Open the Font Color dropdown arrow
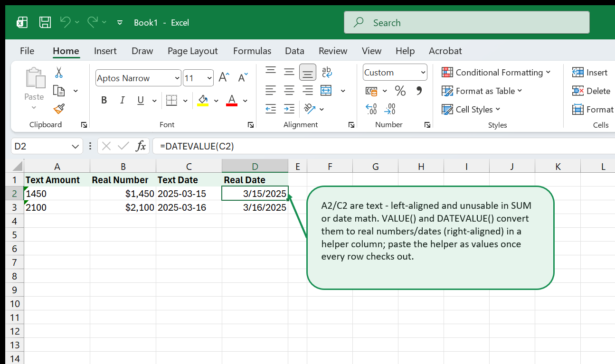 245,101
